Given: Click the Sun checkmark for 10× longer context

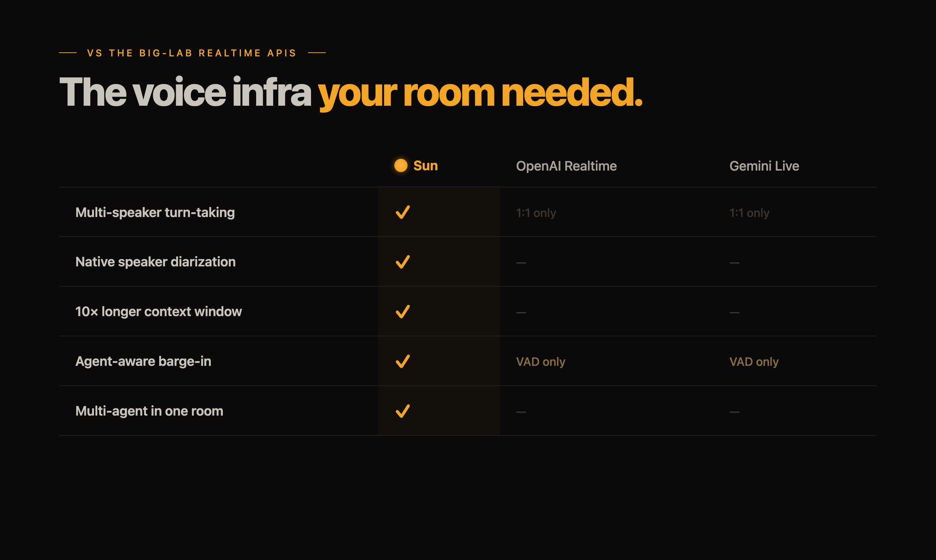Looking at the screenshot, I should click(402, 312).
